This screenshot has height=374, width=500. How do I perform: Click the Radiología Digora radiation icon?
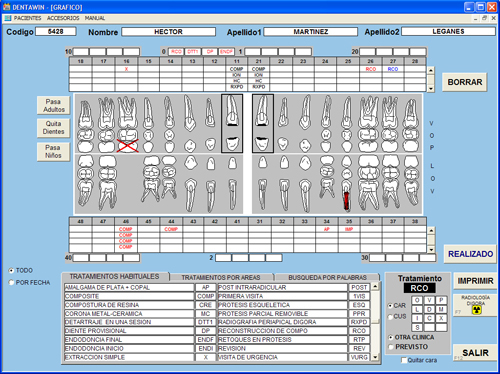(477, 310)
